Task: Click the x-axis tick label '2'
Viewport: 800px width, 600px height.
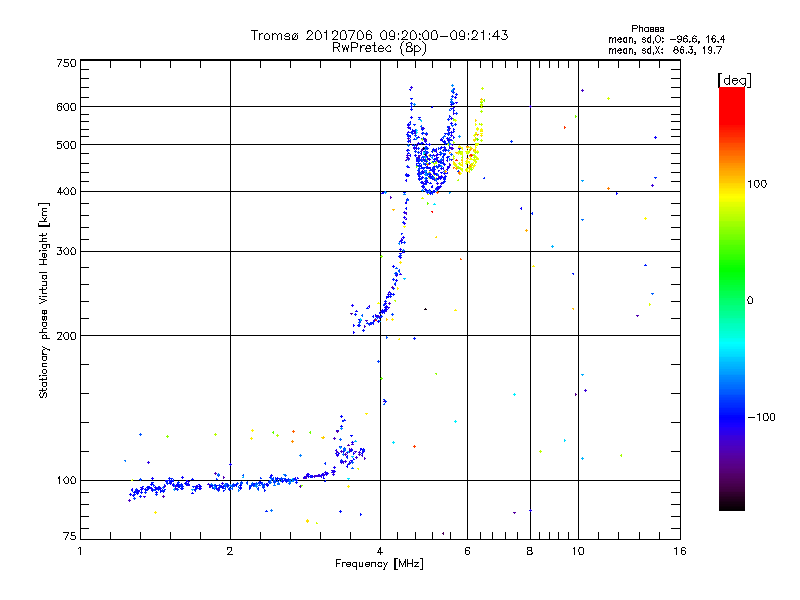Action: click(230, 551)
